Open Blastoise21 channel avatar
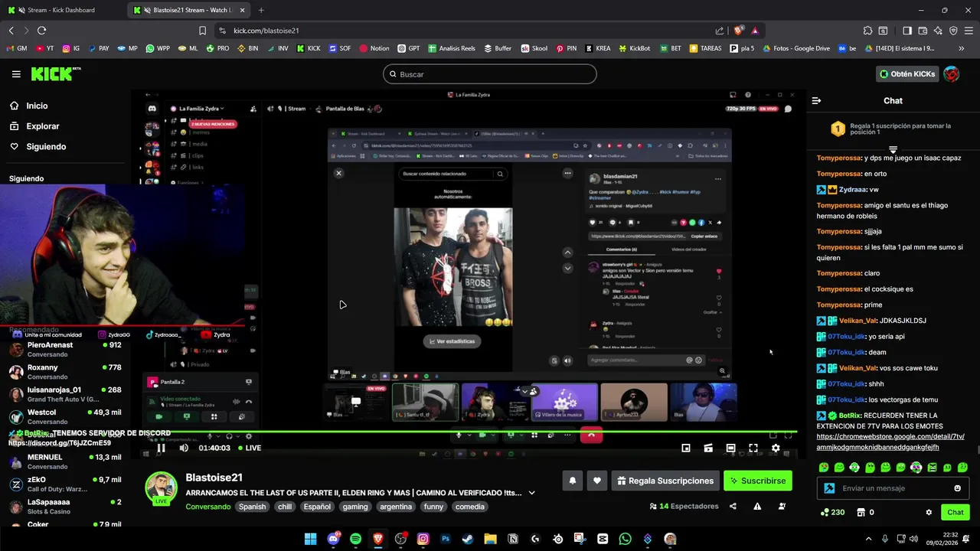 point(162,487)
